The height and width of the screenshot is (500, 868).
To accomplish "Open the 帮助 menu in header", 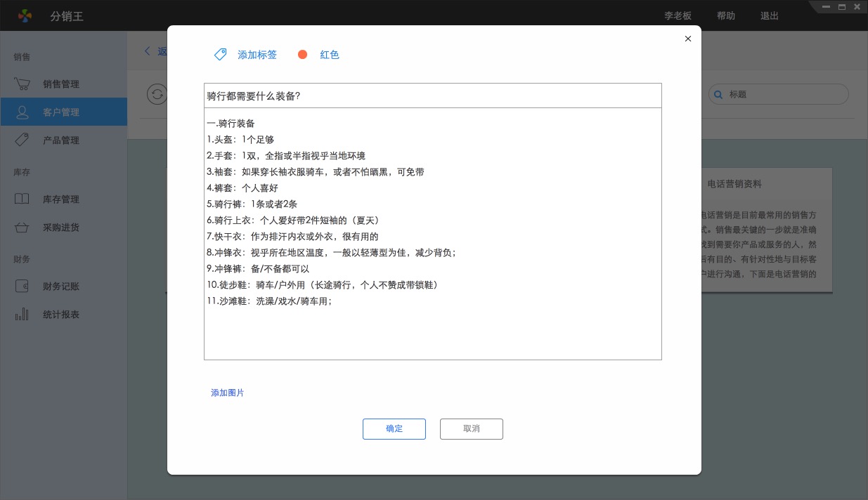I will (x=726, y=16).
